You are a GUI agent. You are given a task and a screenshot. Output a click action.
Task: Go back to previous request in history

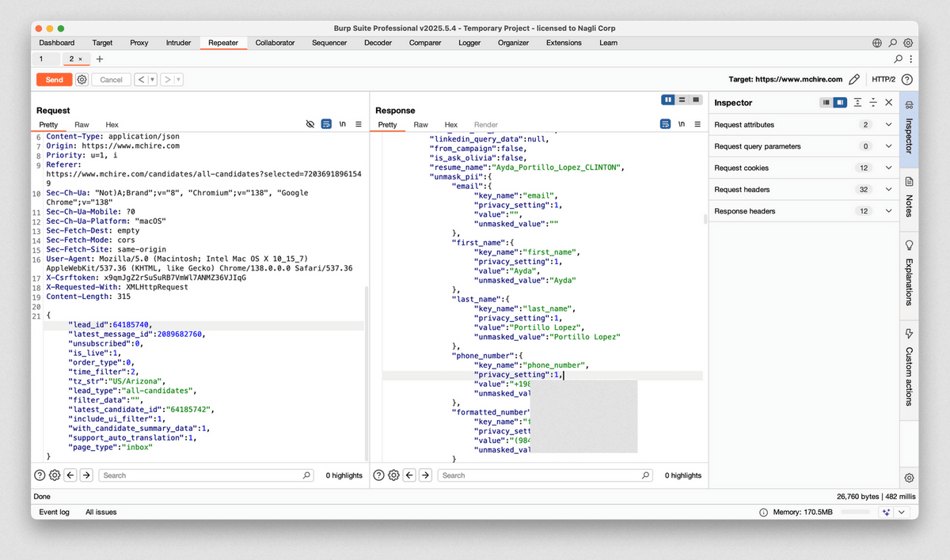(x=141, y=80)
